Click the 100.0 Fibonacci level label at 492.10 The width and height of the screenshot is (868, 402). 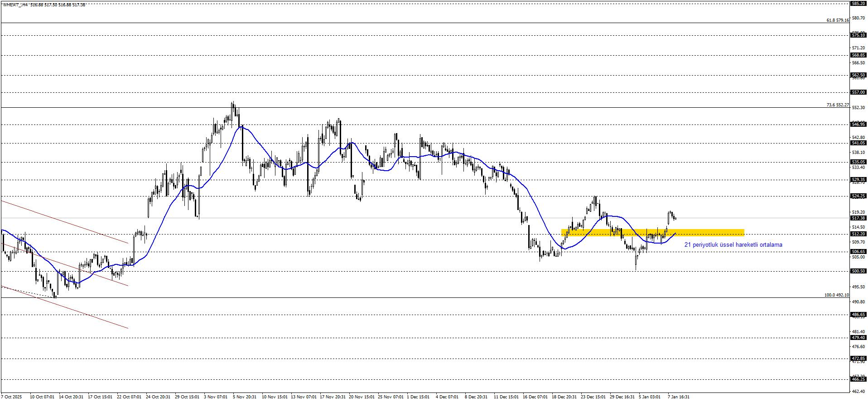click(x=836, y=295)
